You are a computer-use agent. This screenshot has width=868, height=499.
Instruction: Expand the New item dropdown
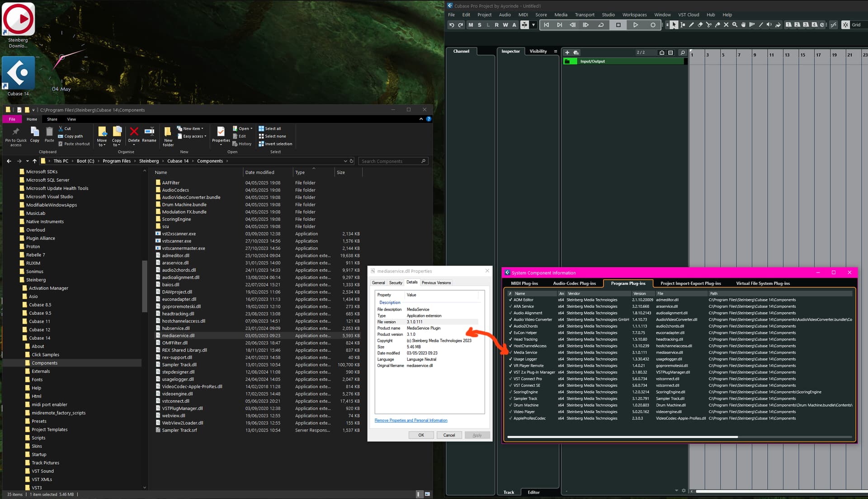click(x=190, y=129)
